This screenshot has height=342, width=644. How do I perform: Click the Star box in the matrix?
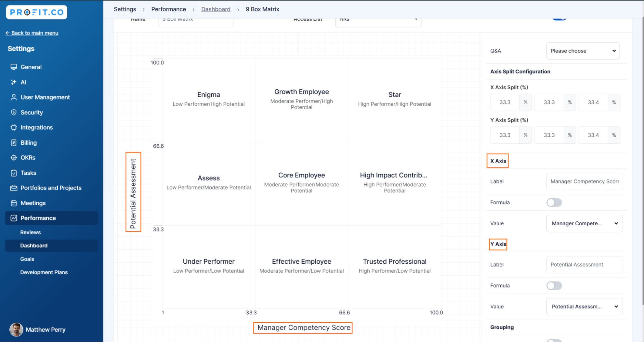[395, 100]
